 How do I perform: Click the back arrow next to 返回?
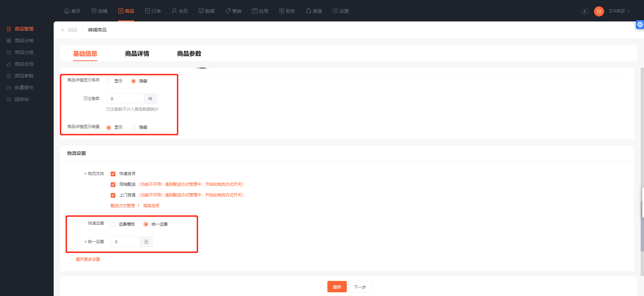click(x=63, y=30)
